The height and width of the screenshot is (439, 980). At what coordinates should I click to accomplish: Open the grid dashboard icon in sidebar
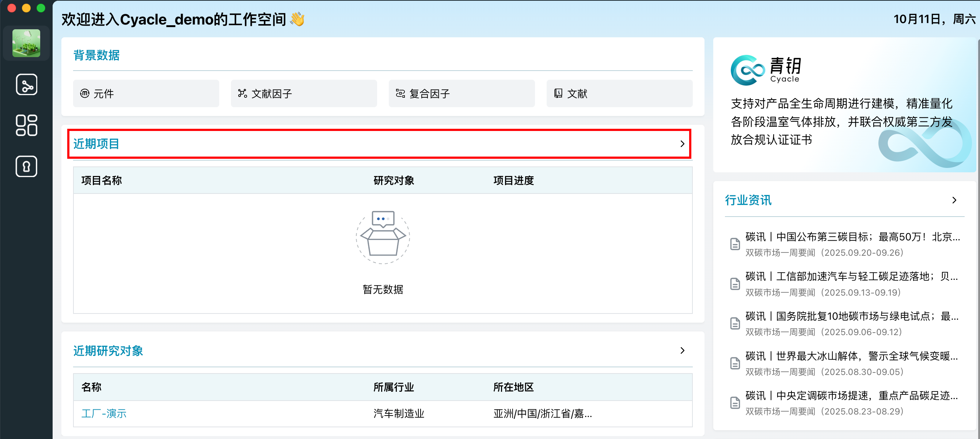(x=26, y=125)
